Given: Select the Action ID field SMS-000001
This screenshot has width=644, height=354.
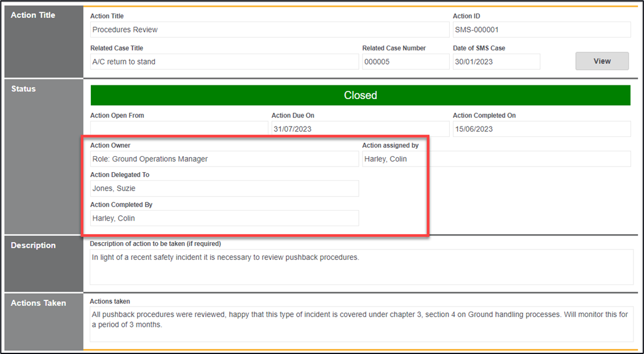Looking at the screenshot, I should pos(541,29).
